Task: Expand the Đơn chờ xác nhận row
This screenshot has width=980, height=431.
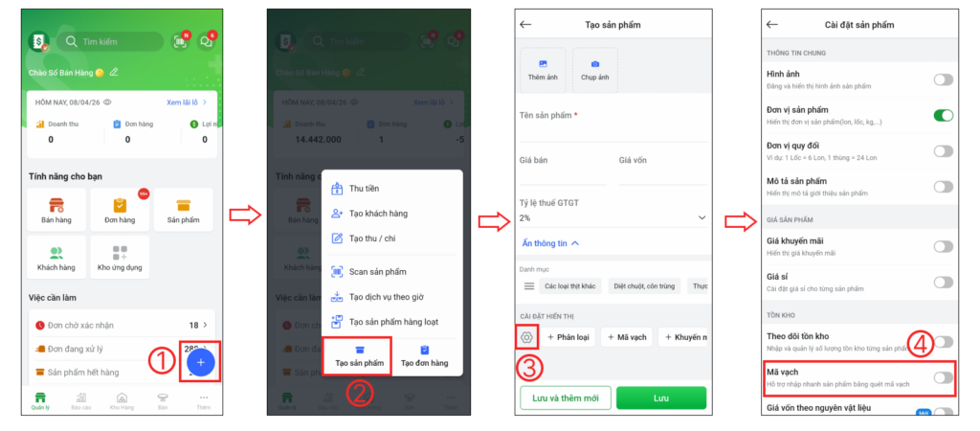Action: click(x=122, y=326)
